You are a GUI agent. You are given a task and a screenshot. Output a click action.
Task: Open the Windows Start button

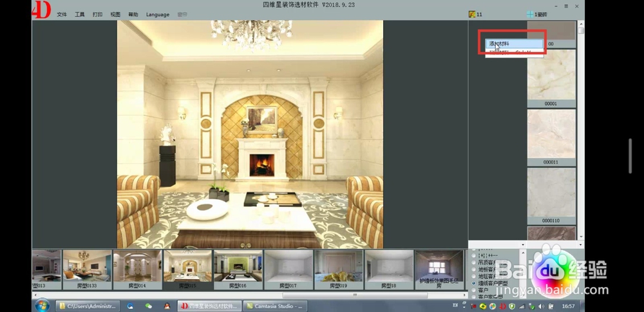pos(43,306)
